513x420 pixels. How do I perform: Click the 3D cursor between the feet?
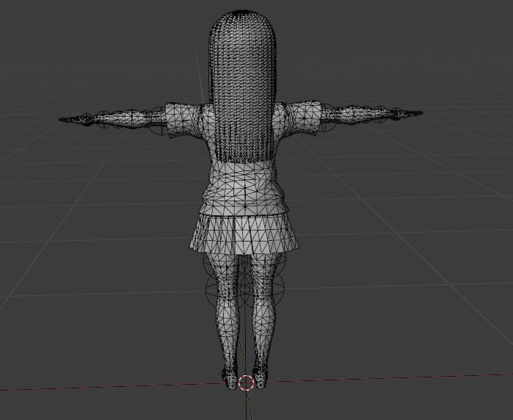coord(246,383)
